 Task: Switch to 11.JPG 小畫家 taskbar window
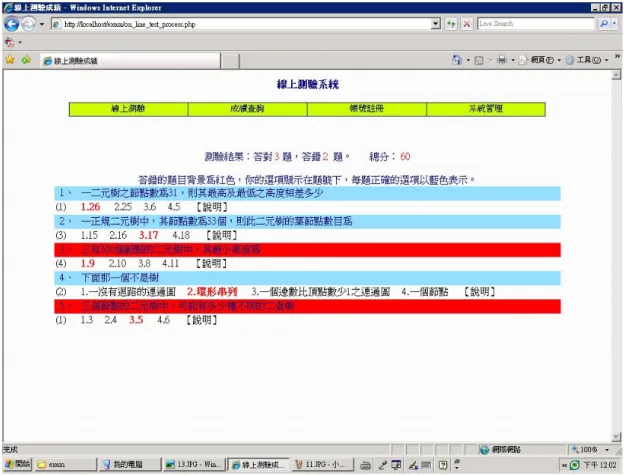[323, 464]
